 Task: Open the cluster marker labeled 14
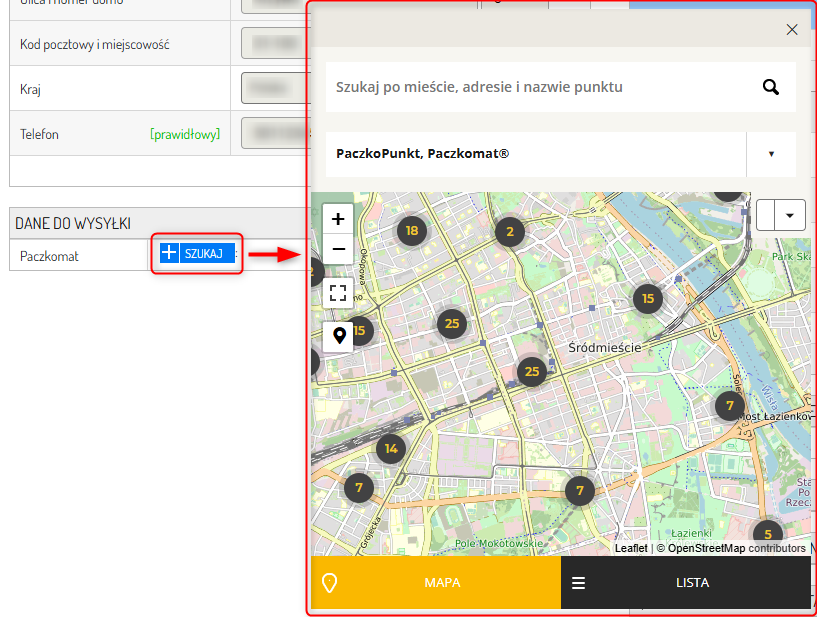391,448
